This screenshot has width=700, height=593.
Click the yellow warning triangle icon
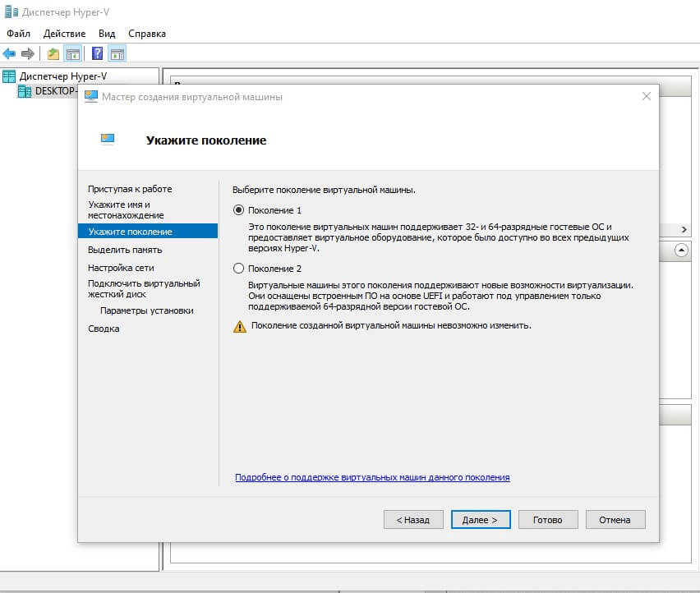point(240,327)
